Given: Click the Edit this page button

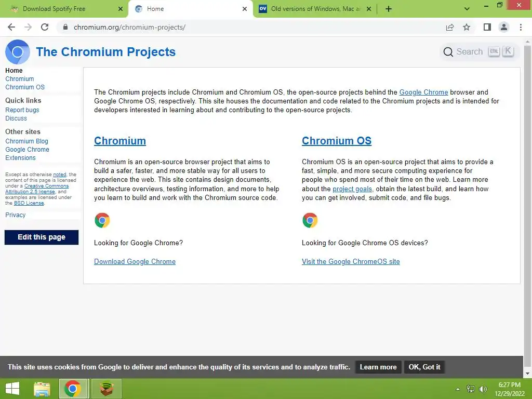Looking at the screenshot, I should (x=42, y=237).
